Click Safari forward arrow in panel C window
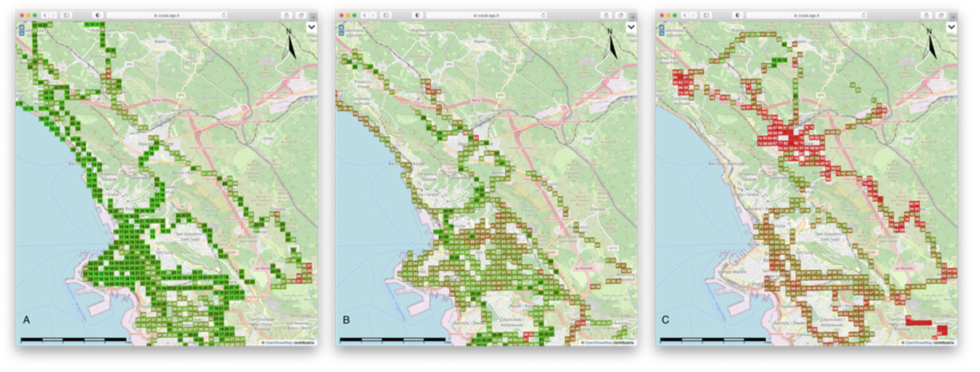The image size is (980, 372). tap(693, 15)
